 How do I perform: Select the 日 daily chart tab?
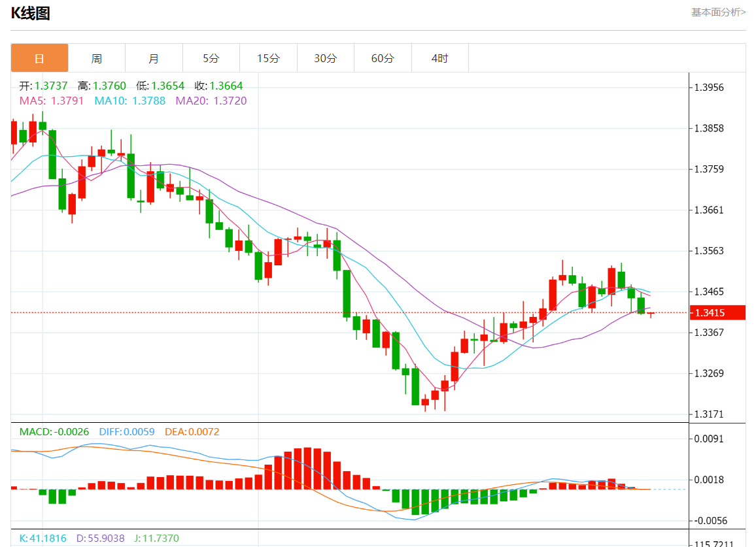pos(39,58)
